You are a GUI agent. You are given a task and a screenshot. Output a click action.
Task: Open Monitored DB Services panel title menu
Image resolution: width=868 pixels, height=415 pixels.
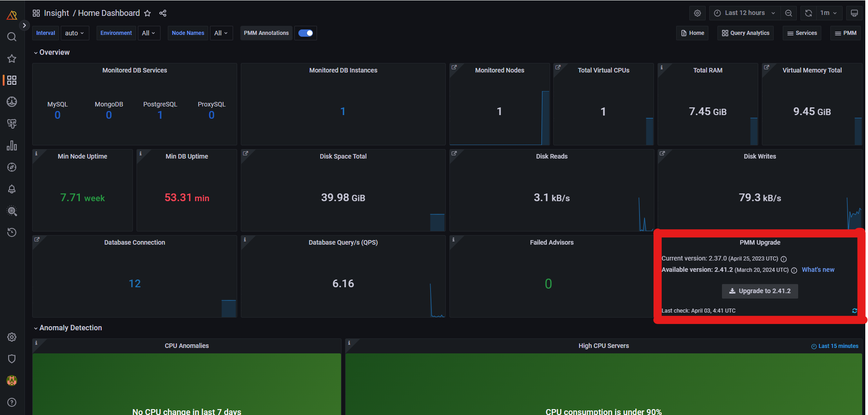pos(135,70)
